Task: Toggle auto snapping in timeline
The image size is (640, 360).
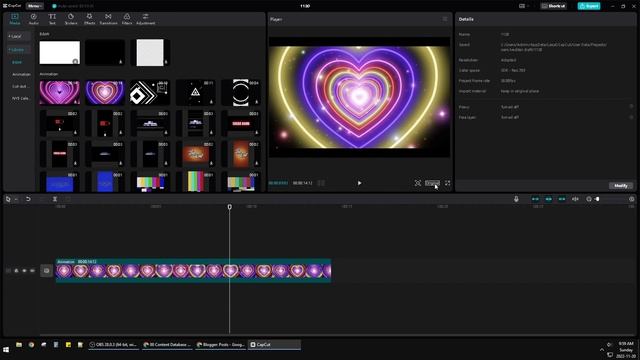Action: pyautogui.click(x=549, y=199)
